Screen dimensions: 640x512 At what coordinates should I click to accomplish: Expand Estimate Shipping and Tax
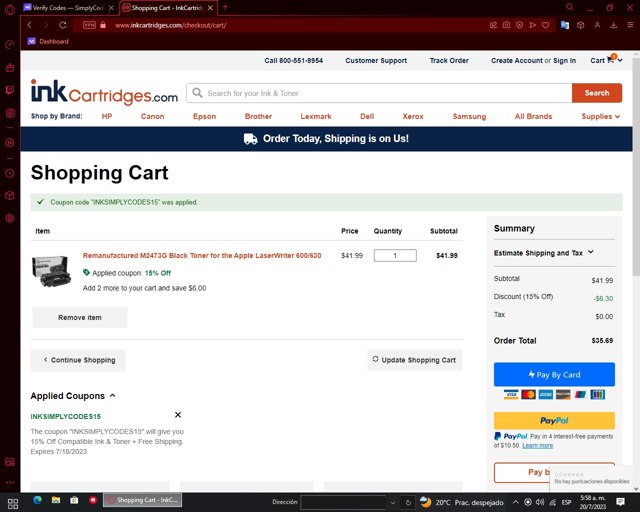coord(544,253)
